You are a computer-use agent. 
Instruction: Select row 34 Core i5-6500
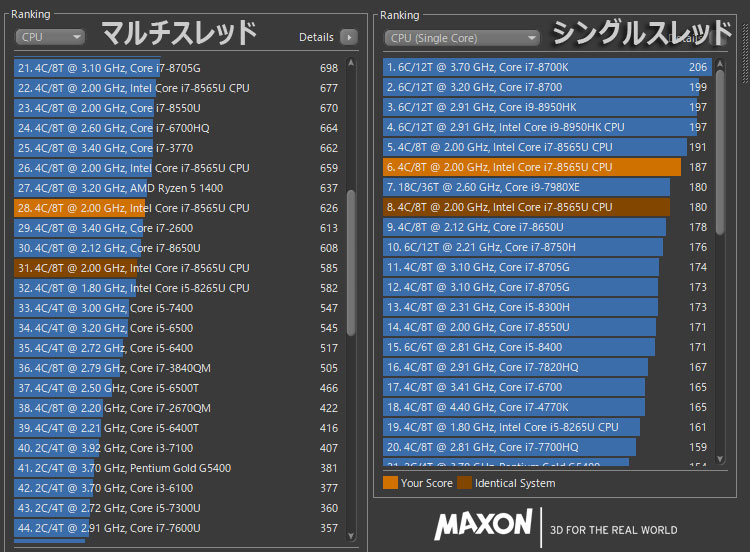(178, 328)
